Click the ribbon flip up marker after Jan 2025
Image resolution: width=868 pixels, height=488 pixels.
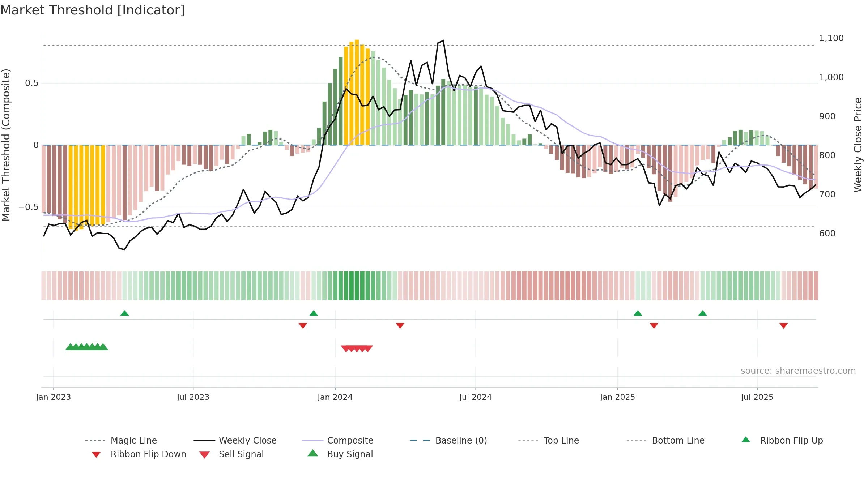638,313
